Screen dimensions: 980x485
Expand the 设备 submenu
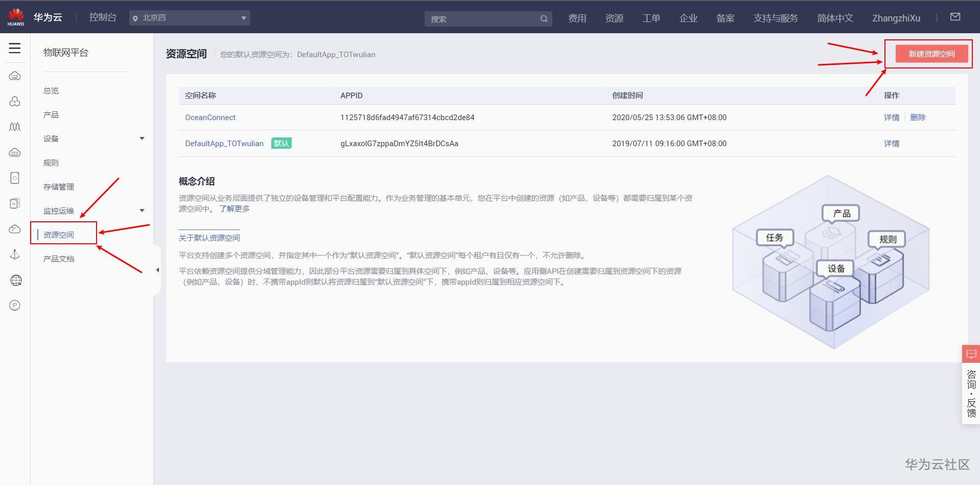[x=142, y=138]
